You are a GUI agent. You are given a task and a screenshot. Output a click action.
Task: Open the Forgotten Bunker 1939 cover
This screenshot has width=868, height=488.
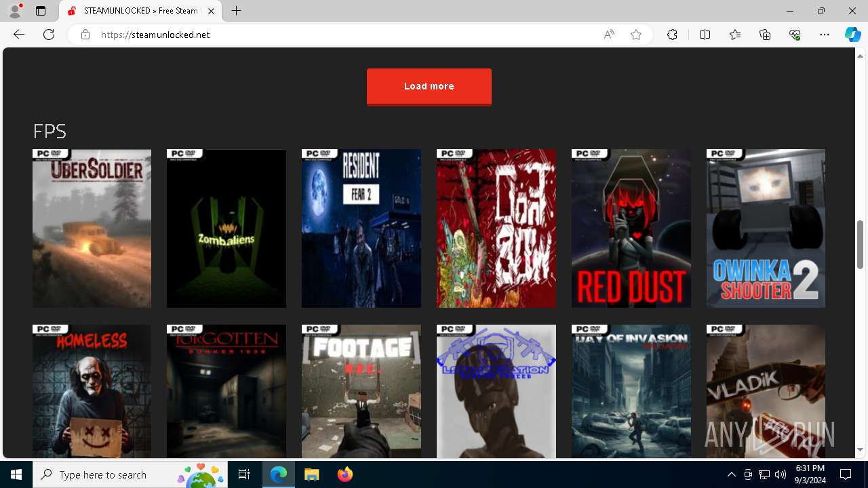pos(226,391)
